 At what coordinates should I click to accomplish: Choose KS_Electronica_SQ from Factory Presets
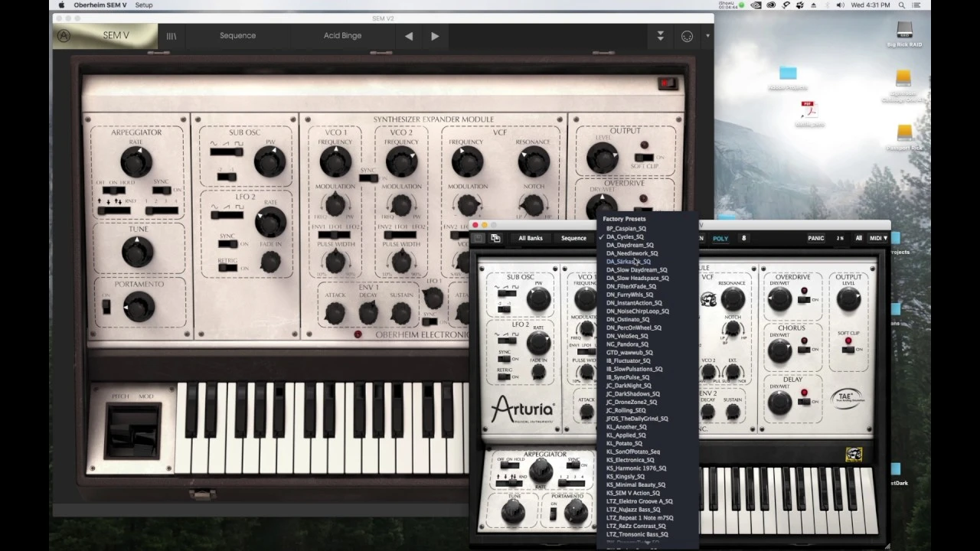coord(630,460)
